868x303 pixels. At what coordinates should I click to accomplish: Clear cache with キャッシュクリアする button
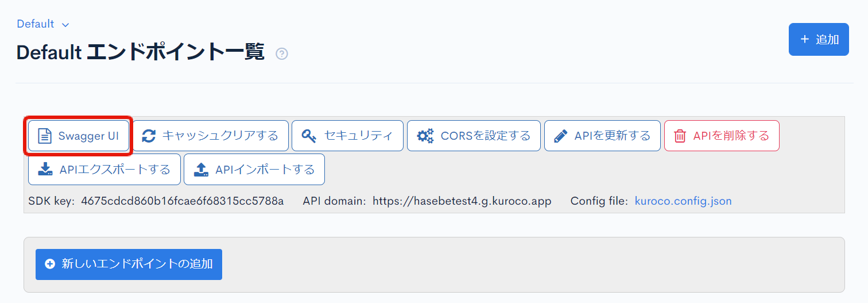211,136
